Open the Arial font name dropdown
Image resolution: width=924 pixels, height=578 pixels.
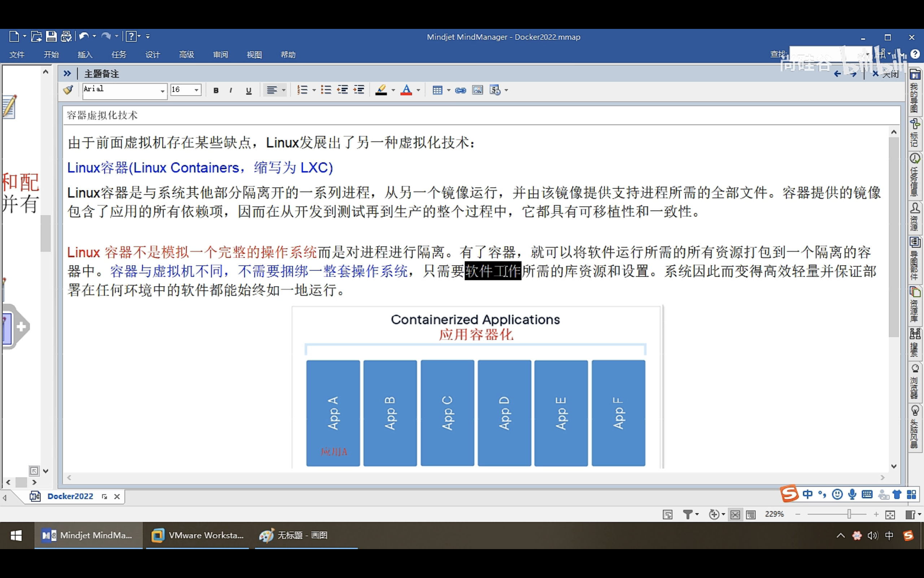click(162, 91)
